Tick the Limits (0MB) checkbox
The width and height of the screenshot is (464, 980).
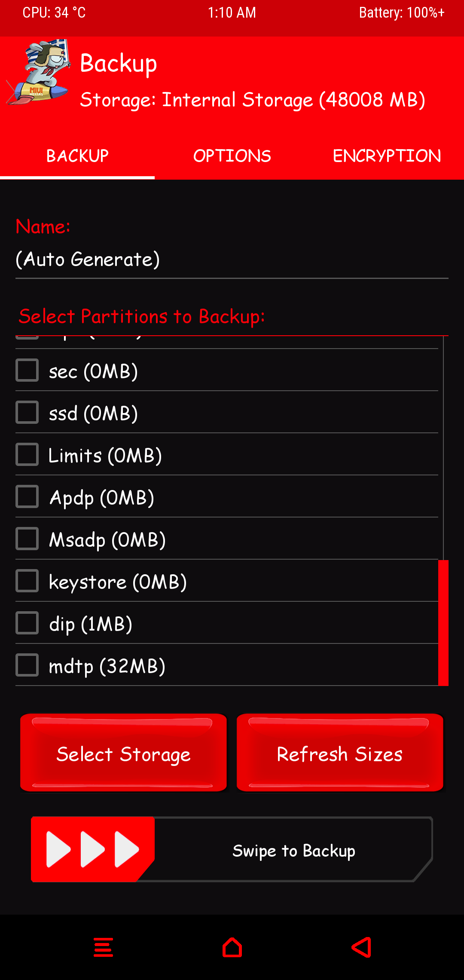pyautogui.click(x=27, y=455)
